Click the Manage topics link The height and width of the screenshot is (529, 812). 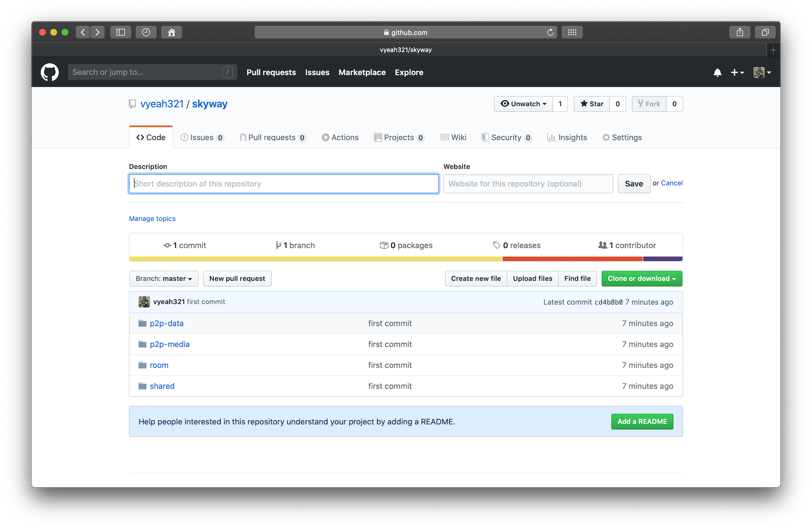point(152,219)
